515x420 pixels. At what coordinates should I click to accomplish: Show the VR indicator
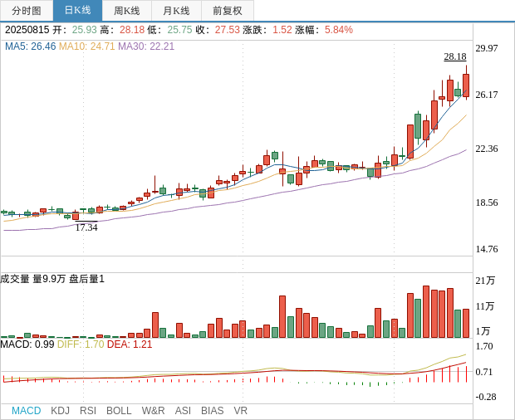point(240,411)
